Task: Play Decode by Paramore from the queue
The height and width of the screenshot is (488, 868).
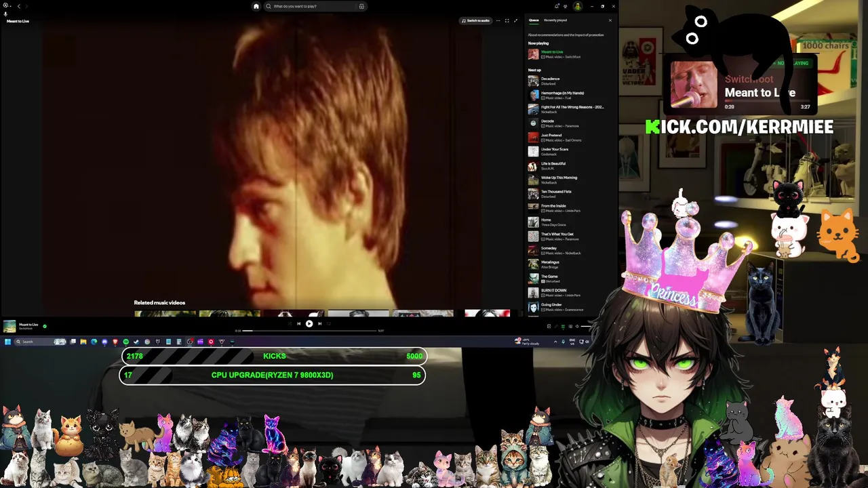Action: point(568,123)
